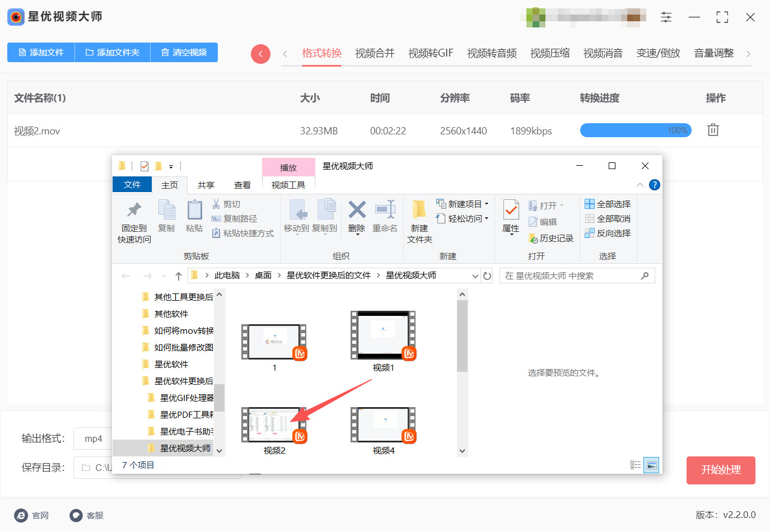The image size is (770, 532).
Task: Go up one folder level in Explorer
Action: point(179,276)
